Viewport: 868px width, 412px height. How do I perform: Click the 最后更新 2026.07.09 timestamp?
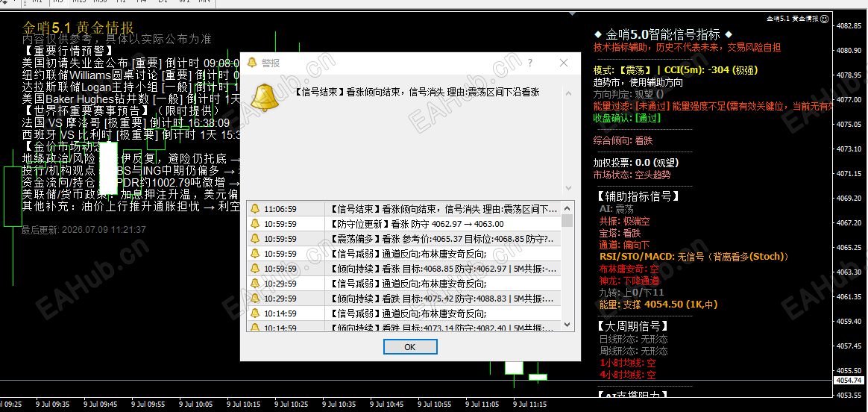coord(84,230)
